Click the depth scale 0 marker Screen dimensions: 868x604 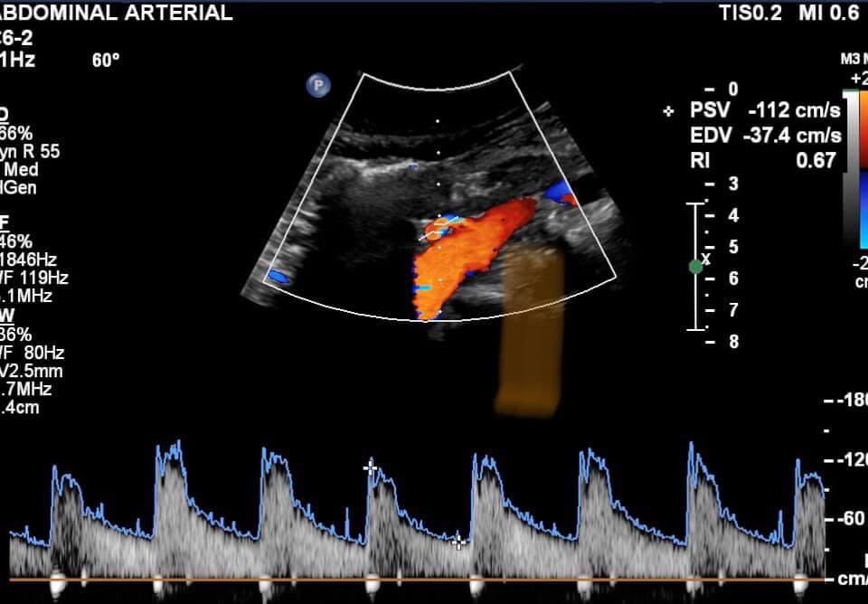(x=722, y=90)
